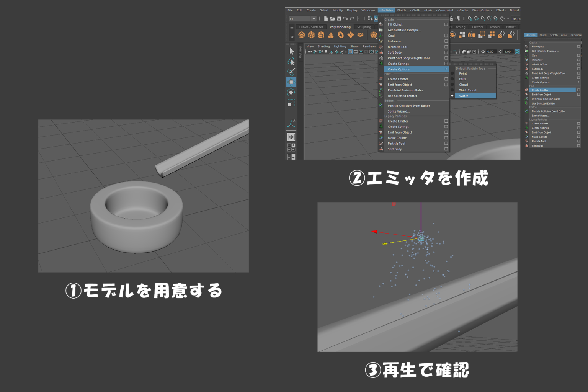Click the Save Scene icon in the status line
Viewport: 588px width, 392px height.
pos(339,18)
